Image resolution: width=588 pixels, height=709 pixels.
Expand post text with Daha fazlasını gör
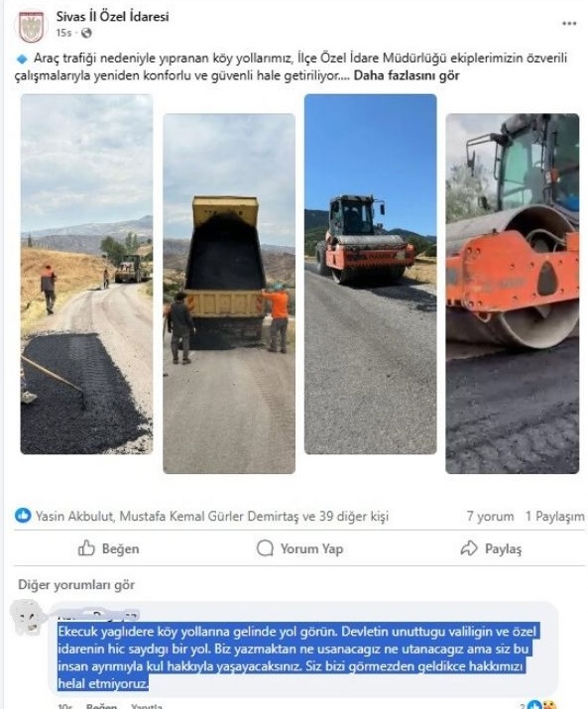tap(407, 75)
